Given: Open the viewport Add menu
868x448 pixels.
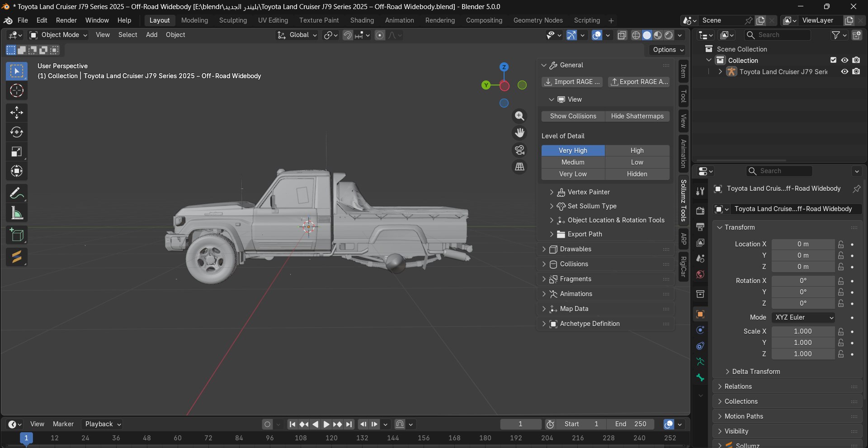Looking at the screenshot, I should [x=151, y=35].
